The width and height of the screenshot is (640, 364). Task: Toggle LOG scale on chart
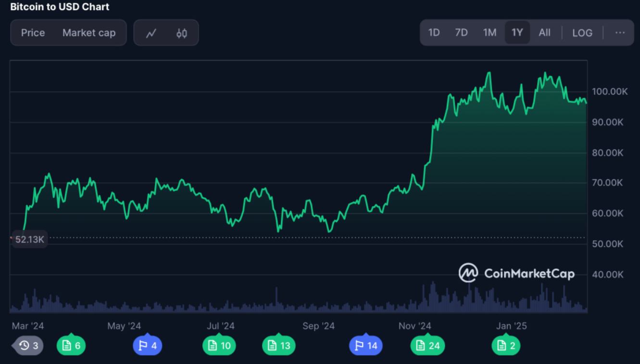(x=582, y=33)
